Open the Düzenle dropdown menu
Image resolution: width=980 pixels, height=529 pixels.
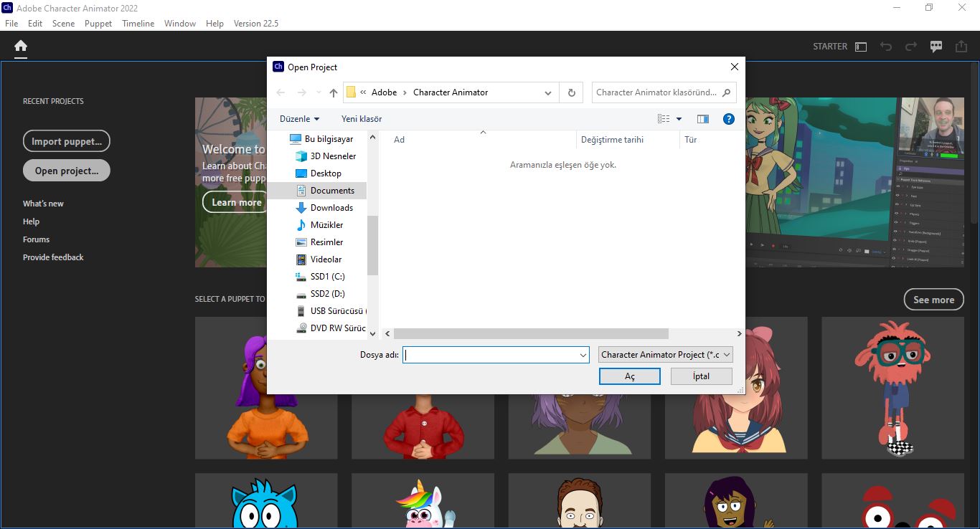point(300,119)
